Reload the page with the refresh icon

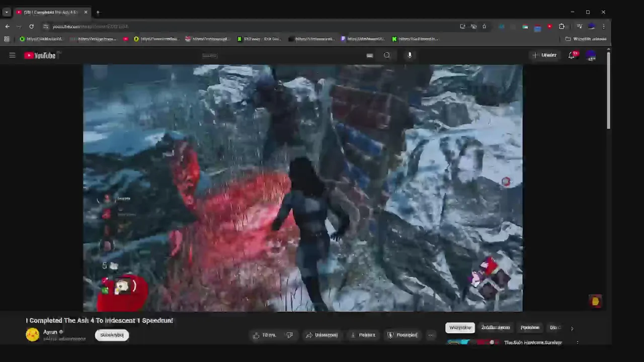(x=31, y=26)
